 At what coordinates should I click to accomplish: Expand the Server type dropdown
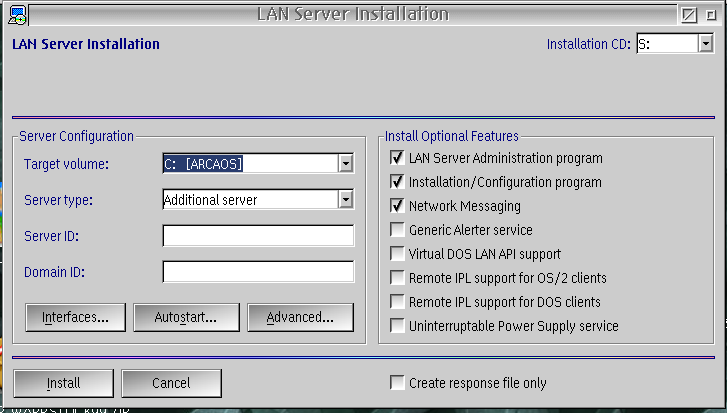[345, 200]
